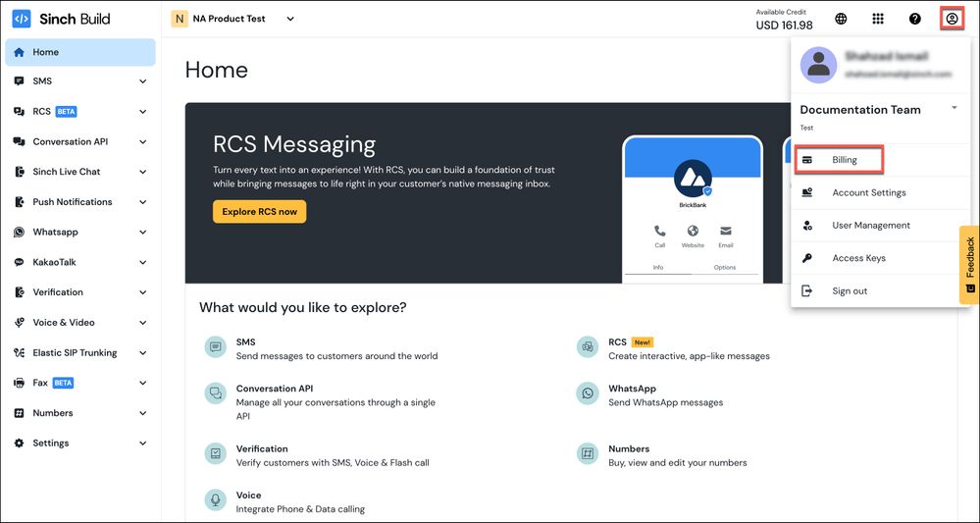Open the Feedback side tab
The height and width of the screenshot is (523, 980).
(969, 264)
